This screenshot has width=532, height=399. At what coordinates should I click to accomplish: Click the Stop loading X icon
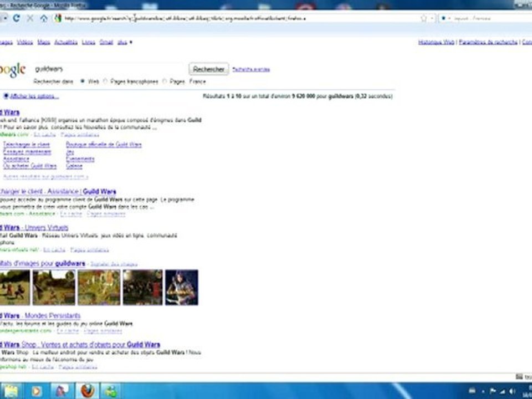click(30, 18)
